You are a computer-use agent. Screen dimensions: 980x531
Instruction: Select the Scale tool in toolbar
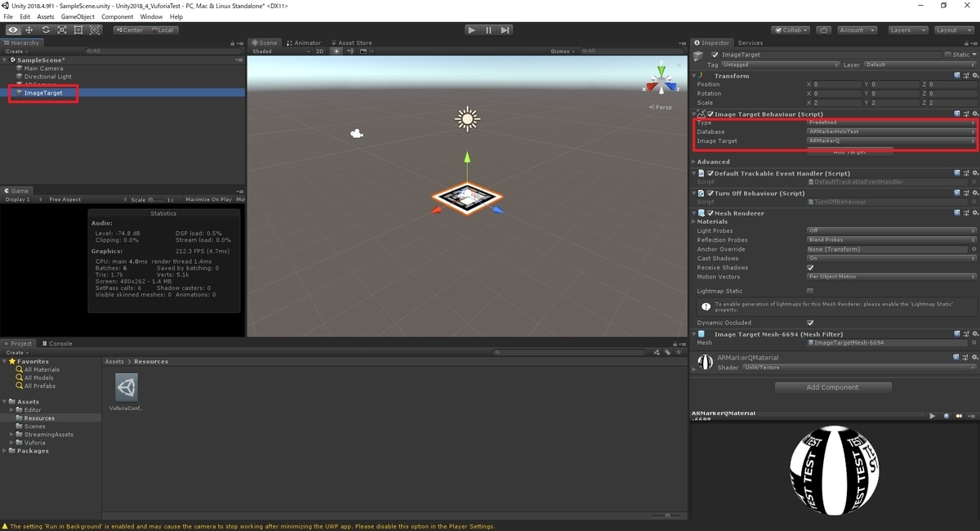point(61,30)
